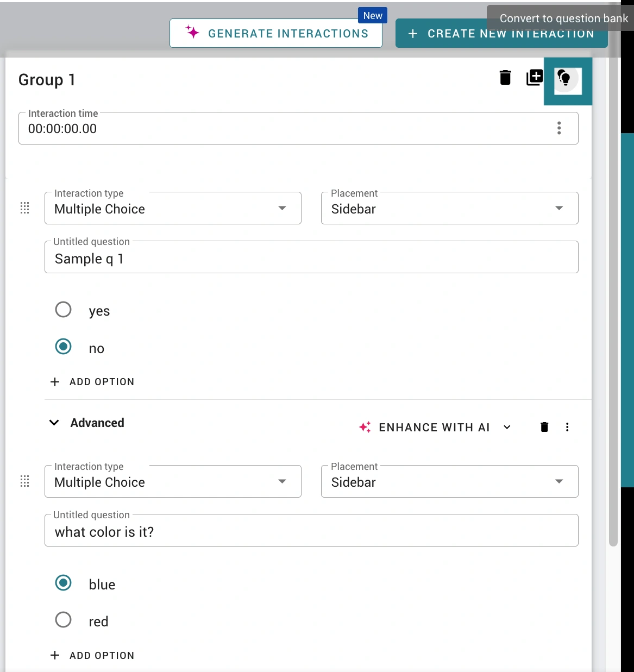
Task: Edit the what color is it? question field
Action: (311, 531)
